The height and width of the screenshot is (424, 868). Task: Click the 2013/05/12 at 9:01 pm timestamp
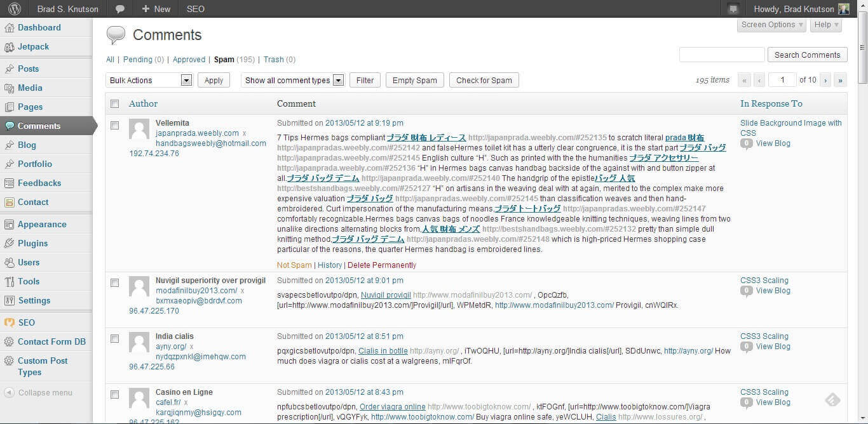point(364,281)
